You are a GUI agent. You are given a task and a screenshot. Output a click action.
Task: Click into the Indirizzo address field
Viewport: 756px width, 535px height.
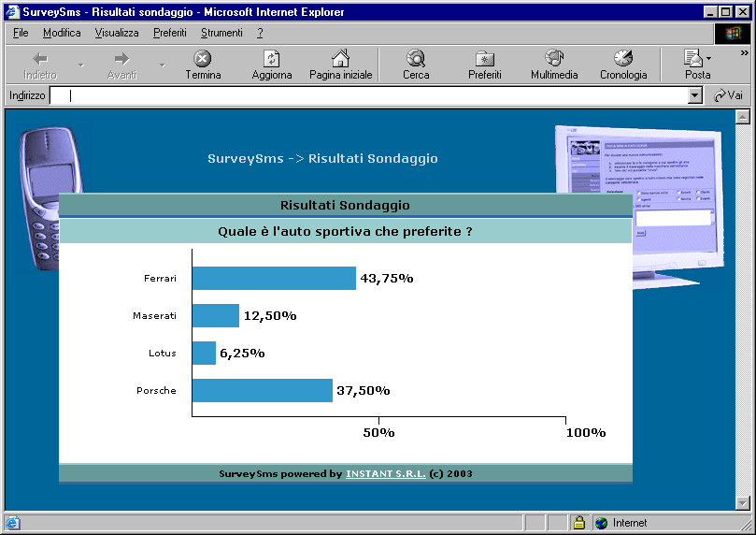369,95
